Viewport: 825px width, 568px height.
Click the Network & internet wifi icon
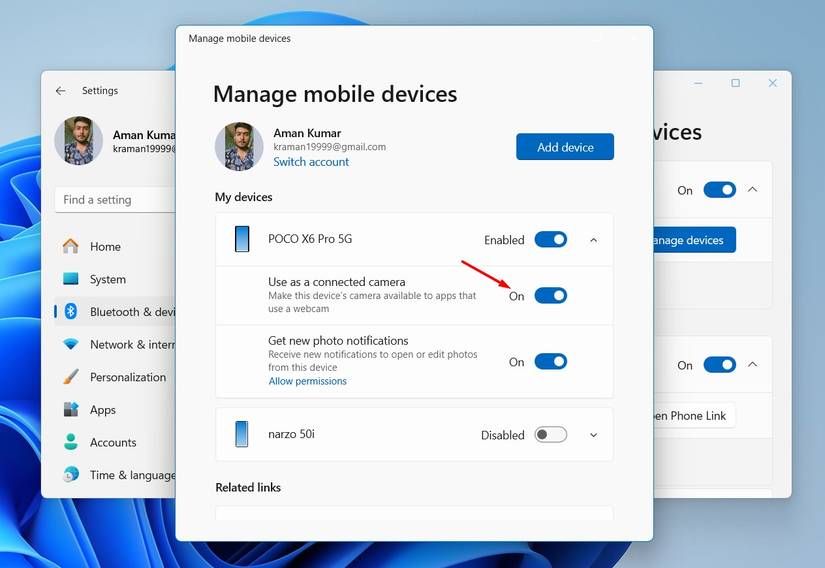pos(70,345)
